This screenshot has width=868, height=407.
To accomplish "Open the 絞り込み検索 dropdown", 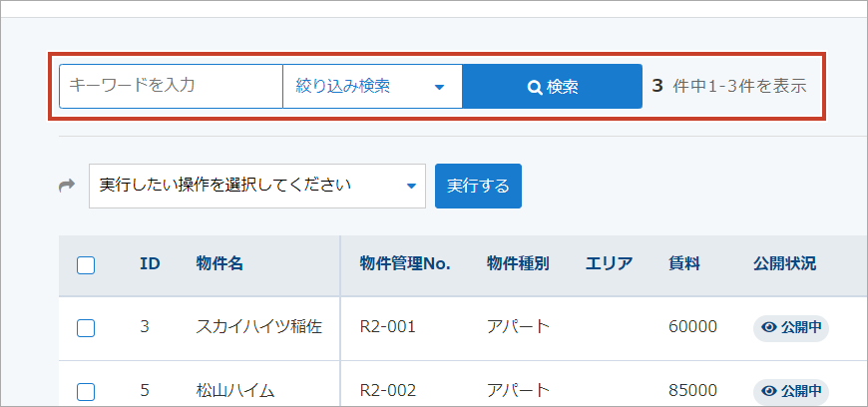I will (x=372, y=87).
